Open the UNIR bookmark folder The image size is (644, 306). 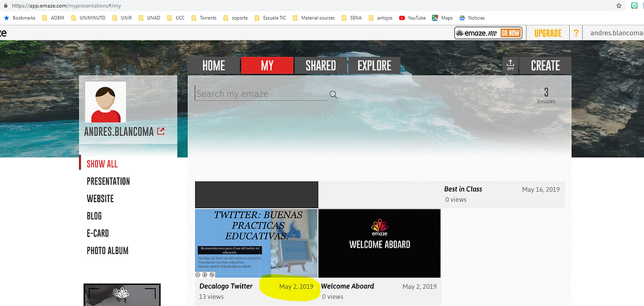tap(122, 18)
